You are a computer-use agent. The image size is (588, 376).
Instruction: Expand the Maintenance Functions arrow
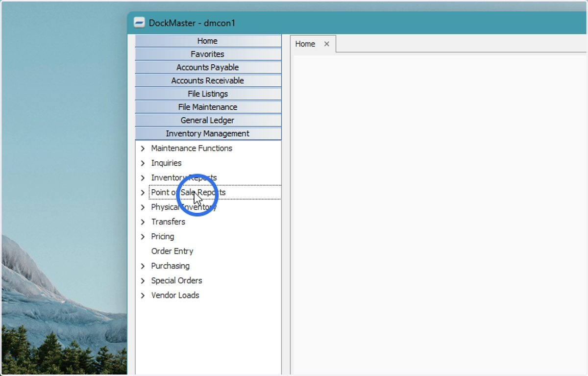143,149
